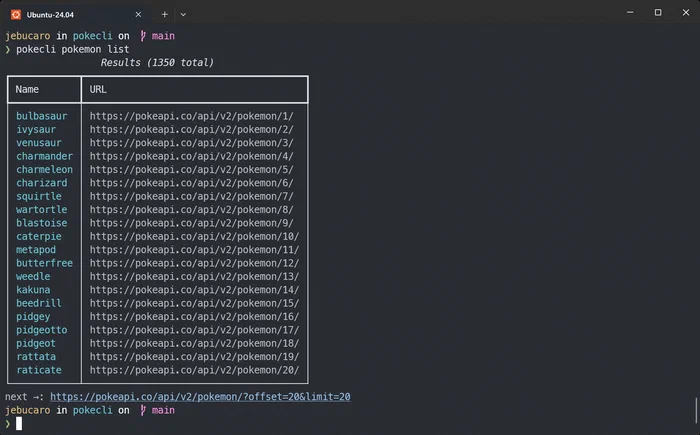Viewport: 700px width, 435px height.
Task: Click the URL ending in pokemon/2/
Action: click(x=192, y=130)
